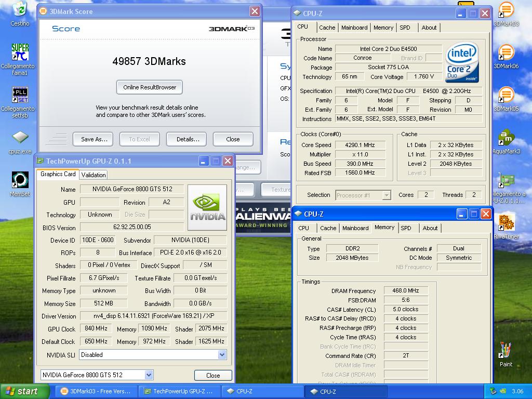Click upper CPU-Z title bar icon

click(297, 13)
